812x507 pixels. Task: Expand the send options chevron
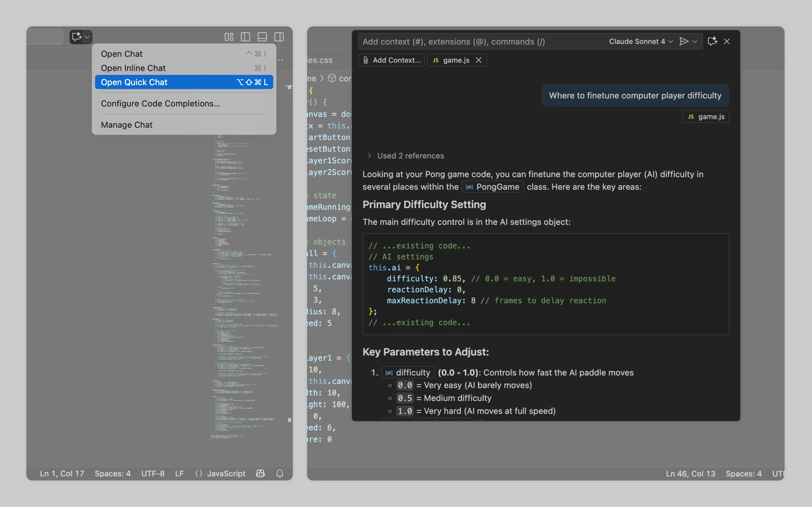point(695,41)
